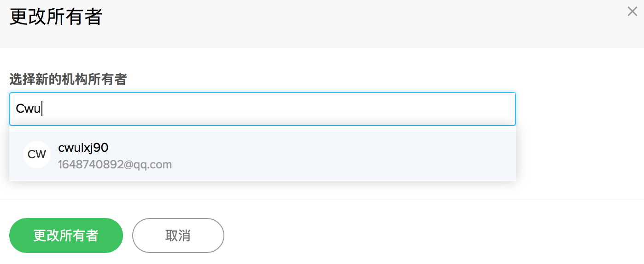Screen dimensions: 644x264
Task: Click the email 1648740892@qq.com
Action: click(x=115, y=165)
